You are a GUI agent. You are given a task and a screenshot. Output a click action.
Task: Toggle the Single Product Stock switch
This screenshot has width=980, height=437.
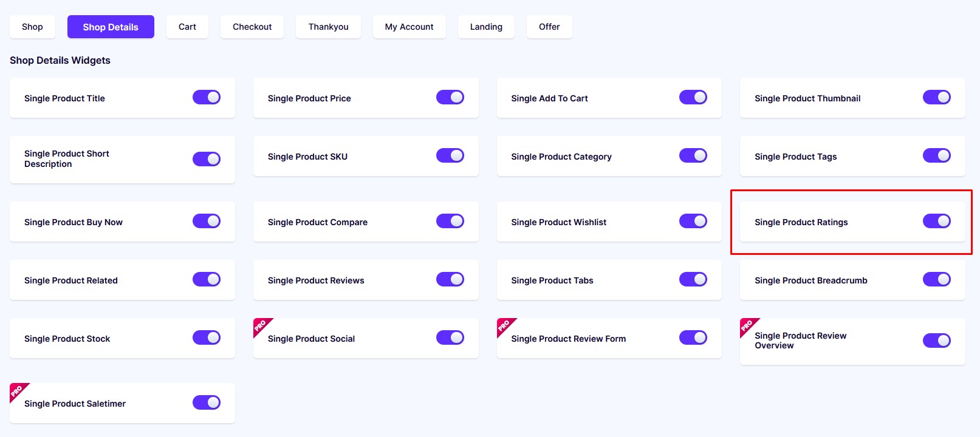click(x=207, y=337)
